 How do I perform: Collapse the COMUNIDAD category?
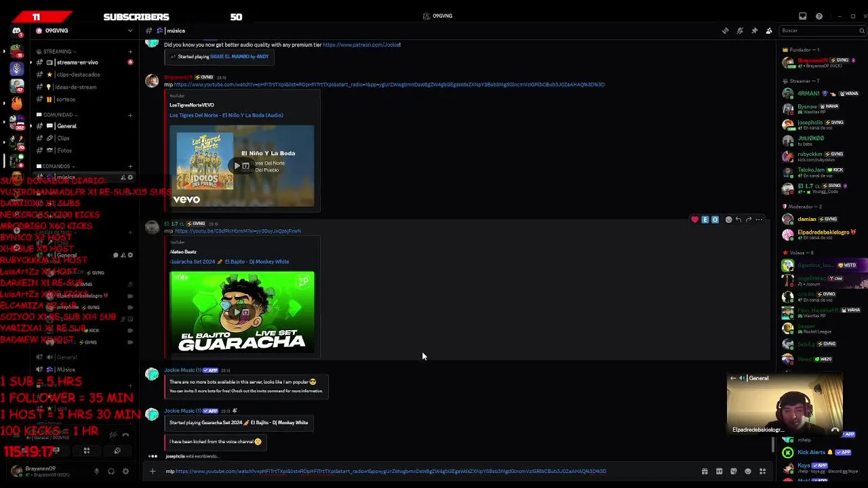tap(57, 115)
